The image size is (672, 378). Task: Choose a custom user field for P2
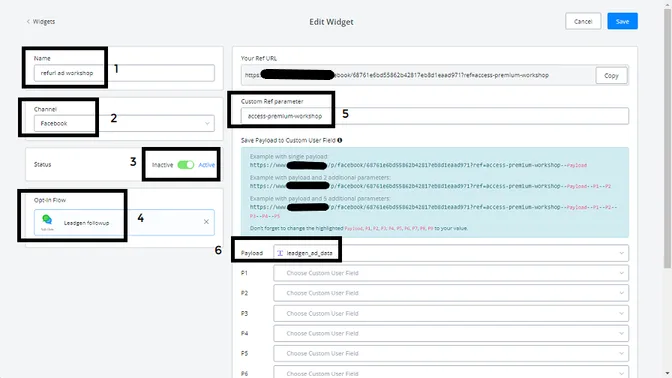point(451,293)
